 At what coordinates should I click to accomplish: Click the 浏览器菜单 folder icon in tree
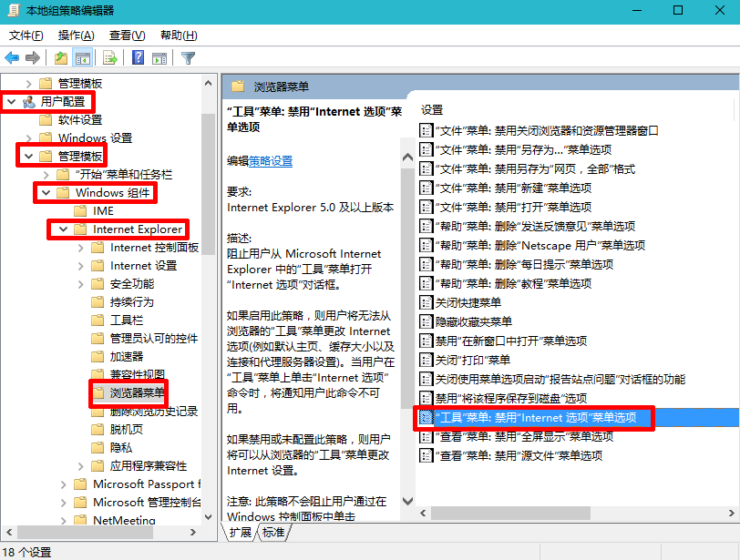click(99, 391)
